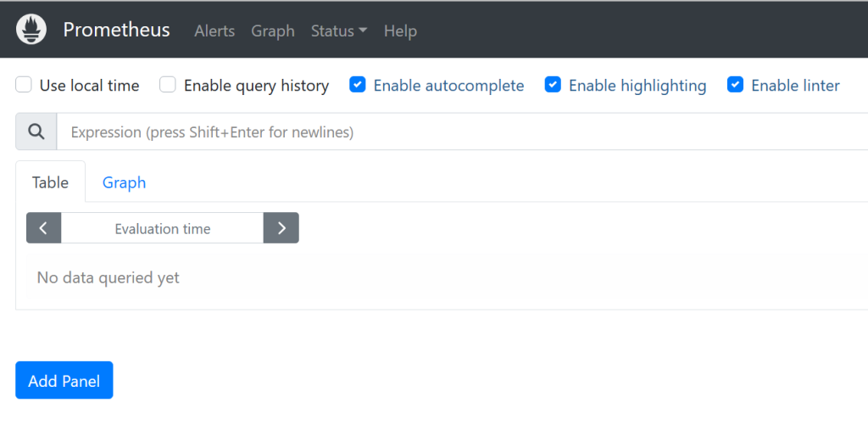Click the Prometheus flame logo icon
This screenshot has width=868, height=436.
point(31,30)
